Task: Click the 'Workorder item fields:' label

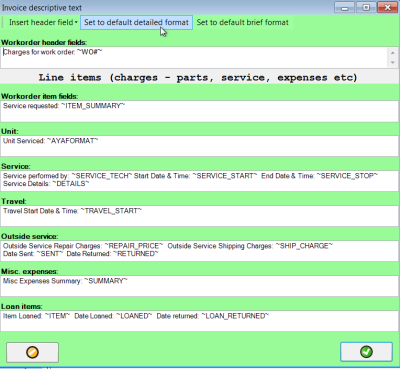Action: point(40,96)
